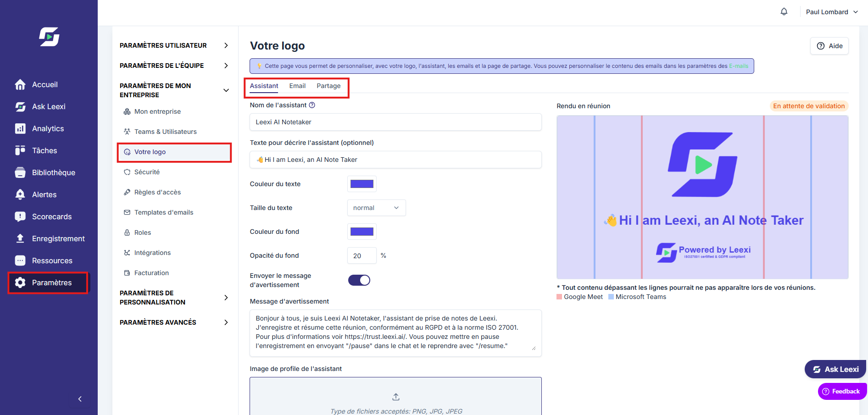Switch to the Partage tab
The width and height of the screenshot is (868, 415).
point(328,86)
